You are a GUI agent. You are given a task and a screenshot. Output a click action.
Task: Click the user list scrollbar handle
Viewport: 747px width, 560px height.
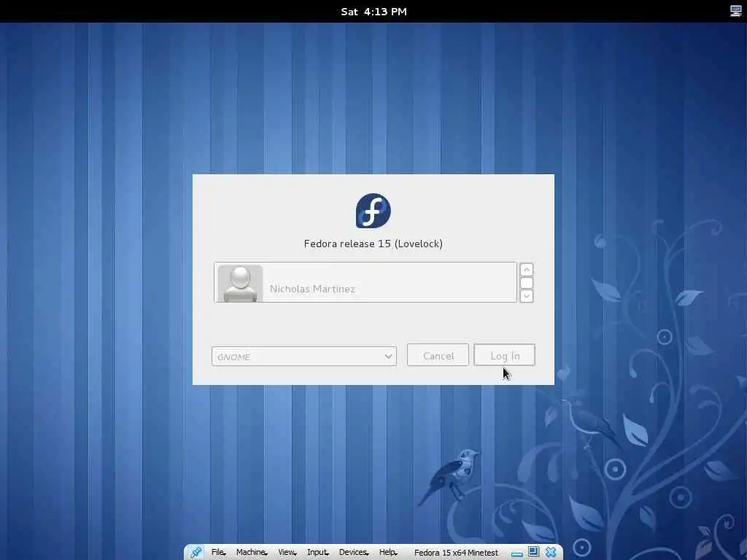tap(526, 283)
